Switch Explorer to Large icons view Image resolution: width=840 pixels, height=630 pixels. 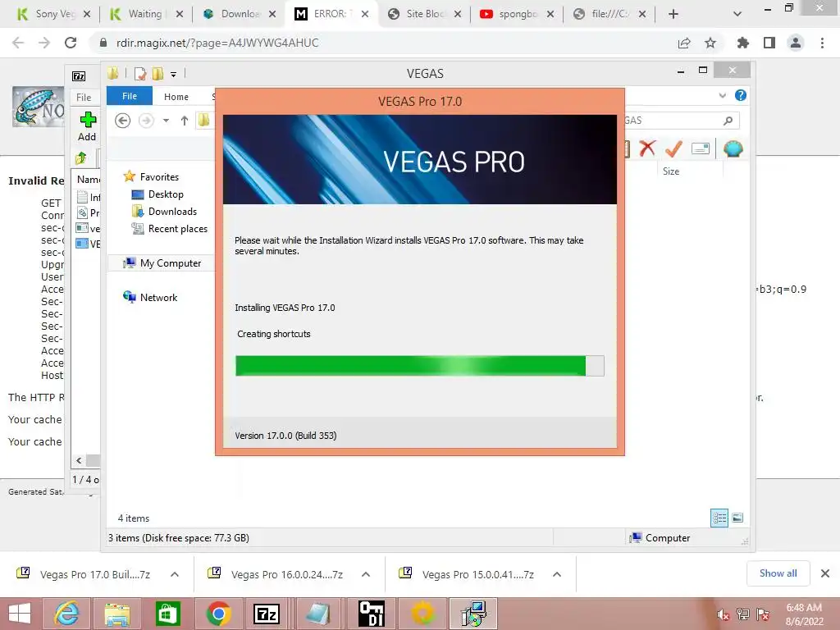pos(737,518)
